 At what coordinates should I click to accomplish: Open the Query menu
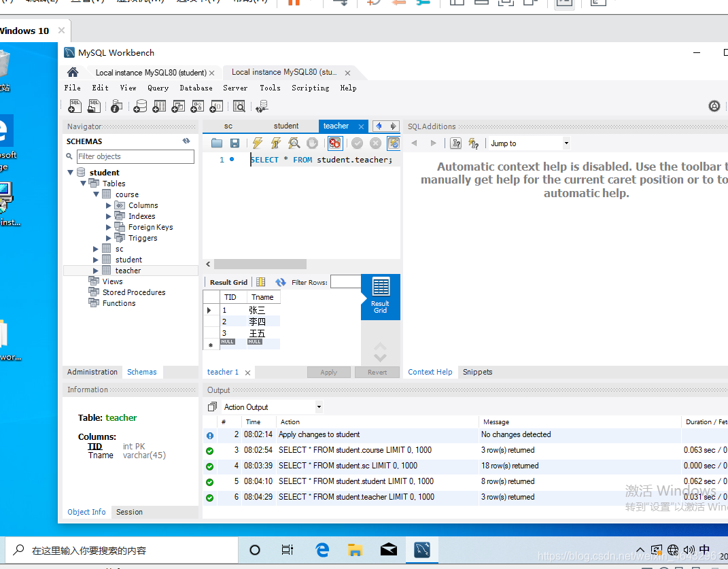point(158,88)
